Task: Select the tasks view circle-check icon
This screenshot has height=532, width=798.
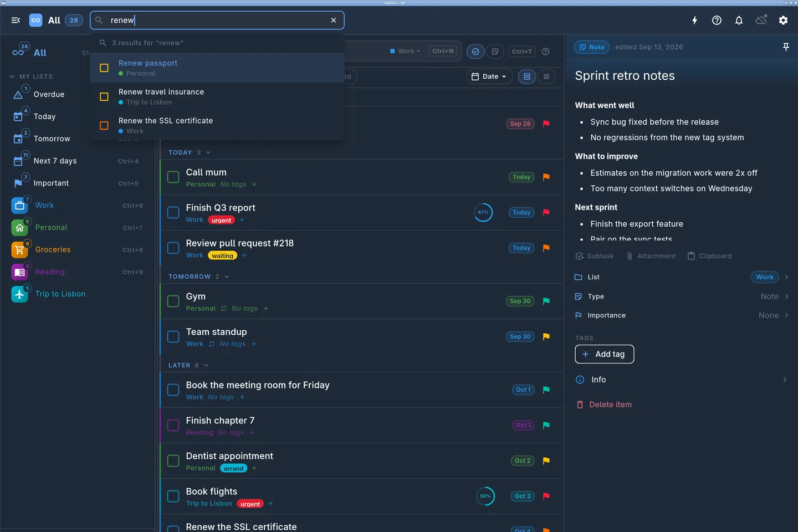Action: pyautogui.click(x=475, y=52)
